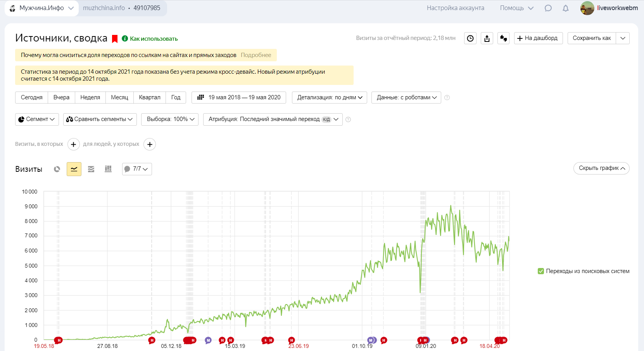
Task: Select the Неделя period
Action: (x=90, y=97)
